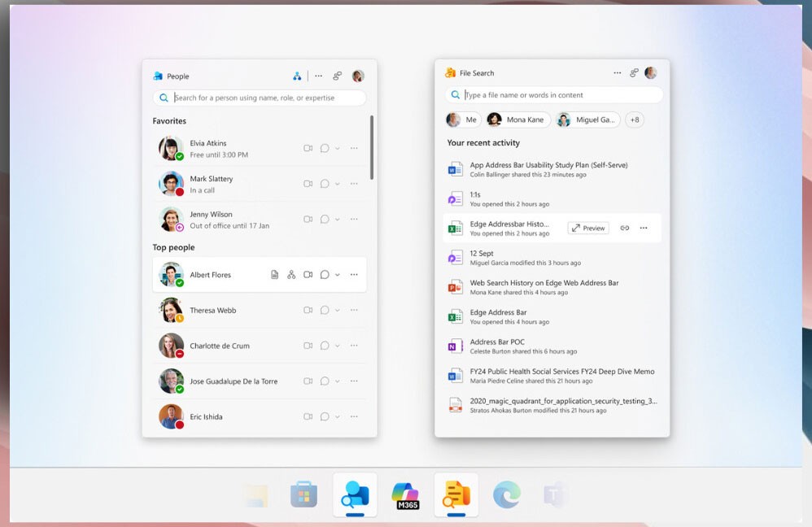Viewport: 812px width, 527px height.
Task: Start video call with Elvia Atkins
Action: (x=308, y=148)
